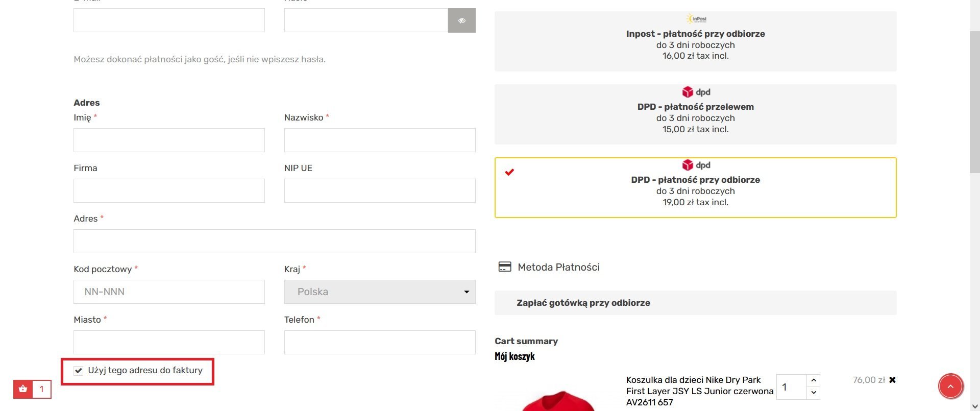Open the Kraj country dropdown

[380, 292]
